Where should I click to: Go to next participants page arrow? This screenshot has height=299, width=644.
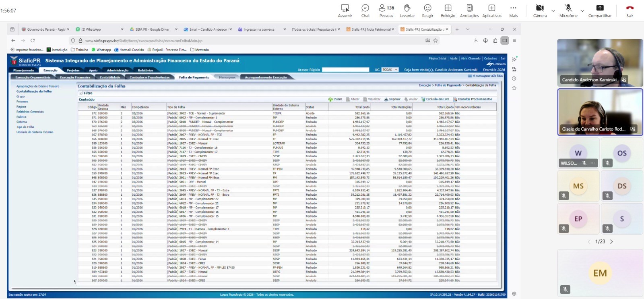(611, 242)
